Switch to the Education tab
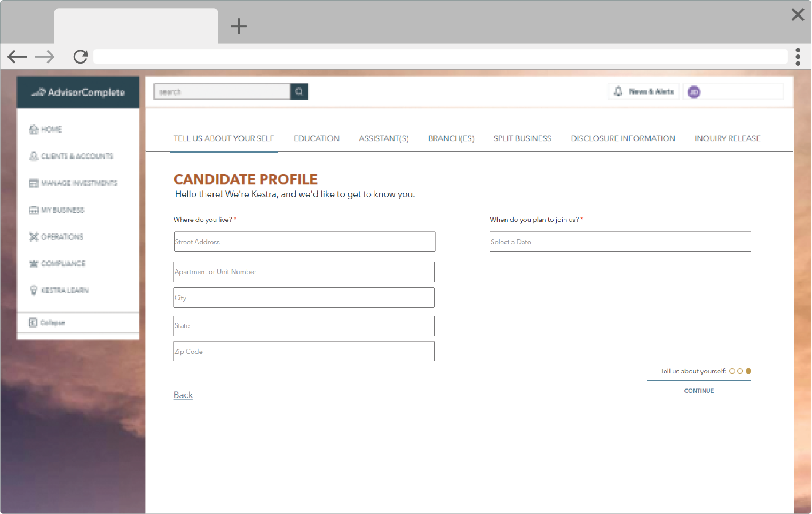Screen dimensions: 812x514 pos(316,138)
